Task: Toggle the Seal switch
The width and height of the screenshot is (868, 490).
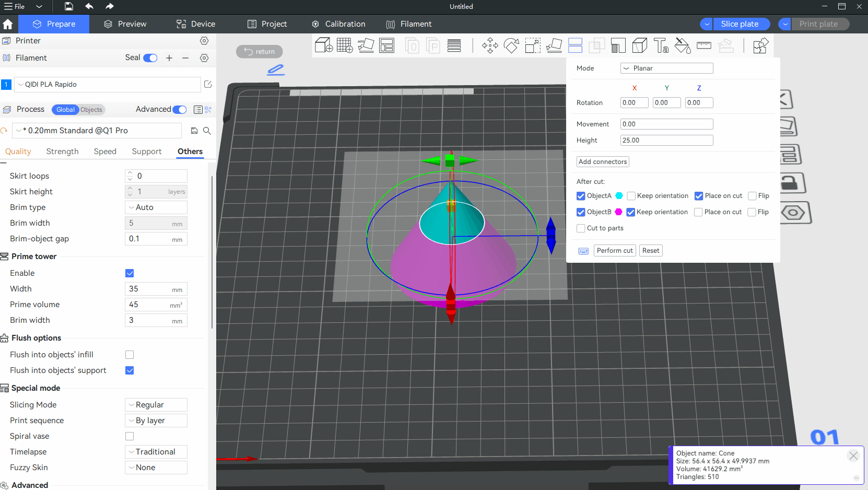Action: click(150, 58)
